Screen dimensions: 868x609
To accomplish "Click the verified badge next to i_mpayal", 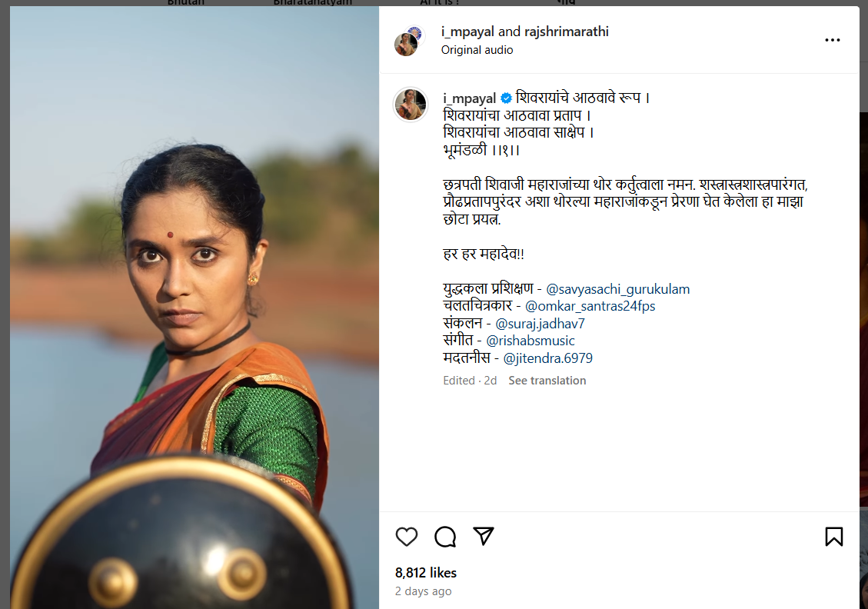I will click(x=506, y=98).
